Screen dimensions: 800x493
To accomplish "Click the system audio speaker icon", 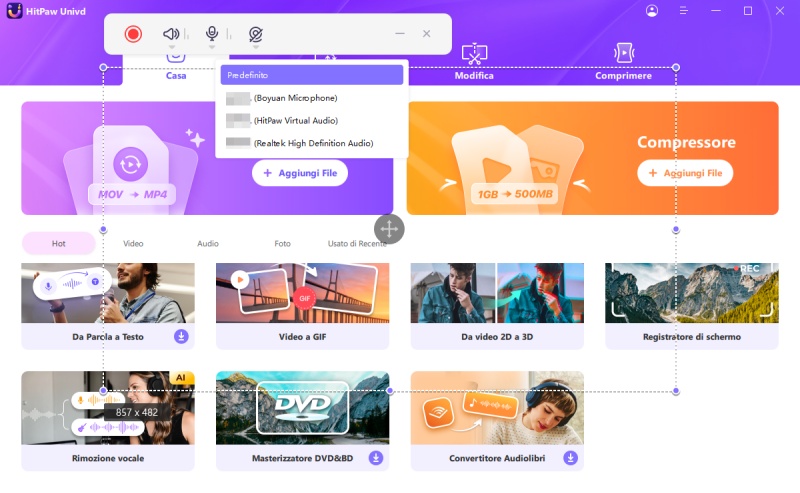I will (171, 34).
